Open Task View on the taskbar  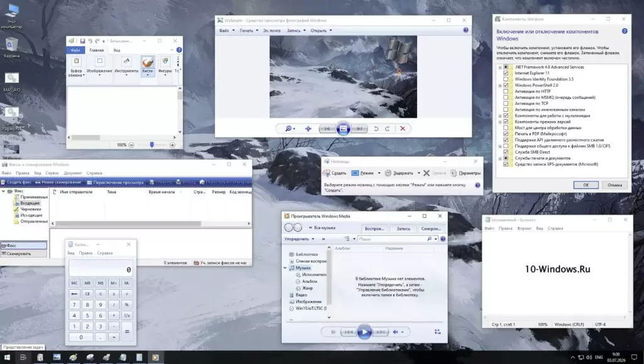pyautogui.click(x=23, y=358)
